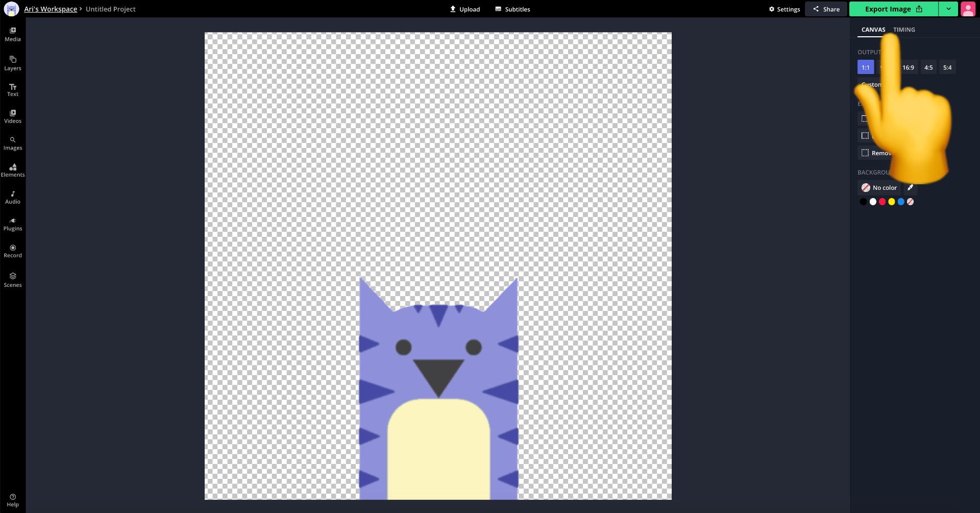Expand the Export Image dropdown arrow
Viewport: 980px width, 513px height.
948,9
